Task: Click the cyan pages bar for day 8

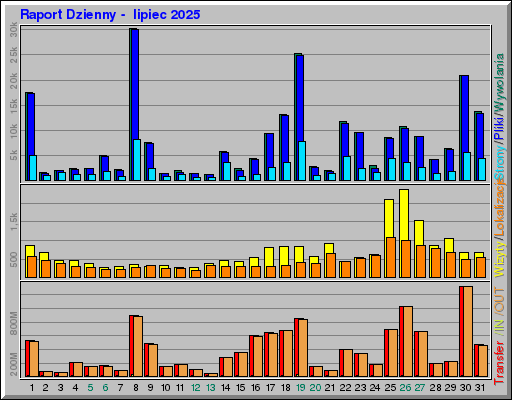Action: coord(137,160)
